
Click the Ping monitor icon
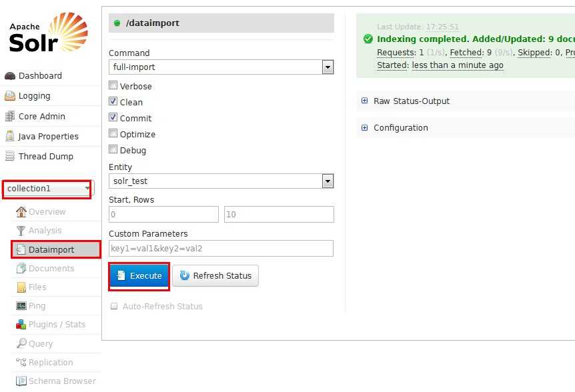point(21,305)
